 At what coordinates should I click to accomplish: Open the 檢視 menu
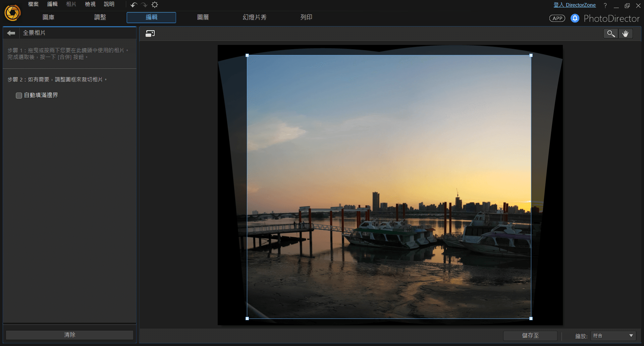90,4
